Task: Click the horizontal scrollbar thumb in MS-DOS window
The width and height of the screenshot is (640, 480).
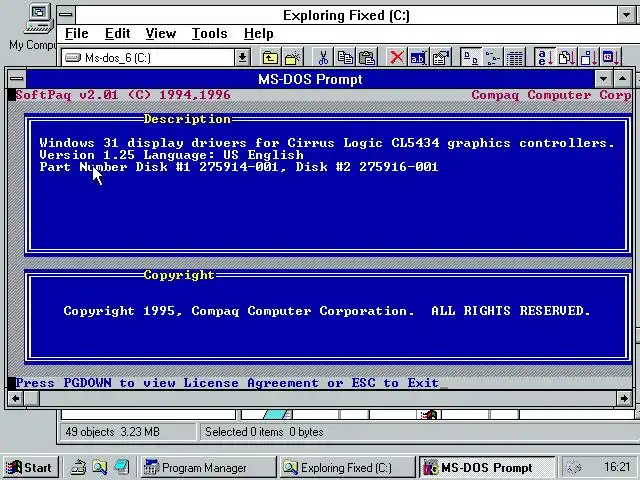Action: pyautogui.click(x=32, y=398)
